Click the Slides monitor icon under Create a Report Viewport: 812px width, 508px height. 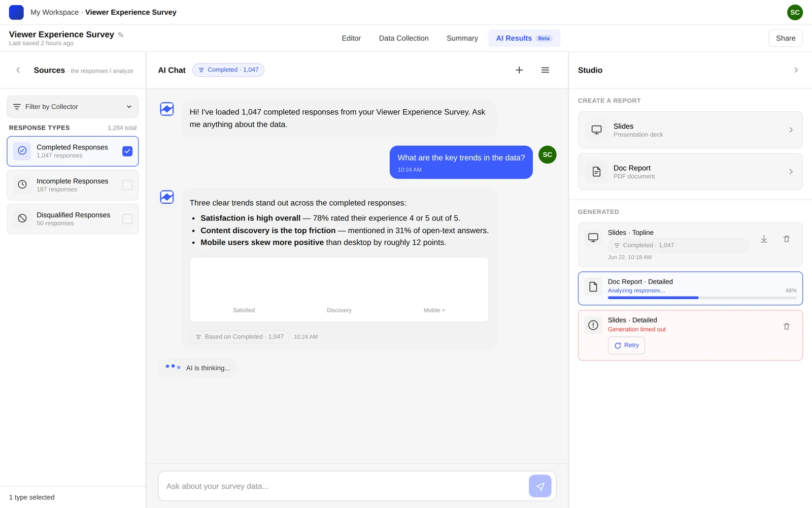596,130
